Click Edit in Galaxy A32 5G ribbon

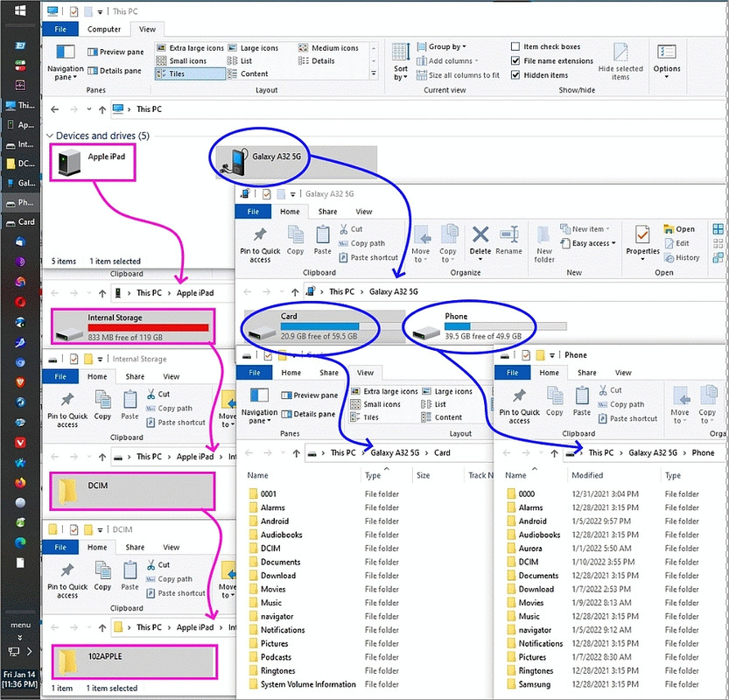(677, 243)
